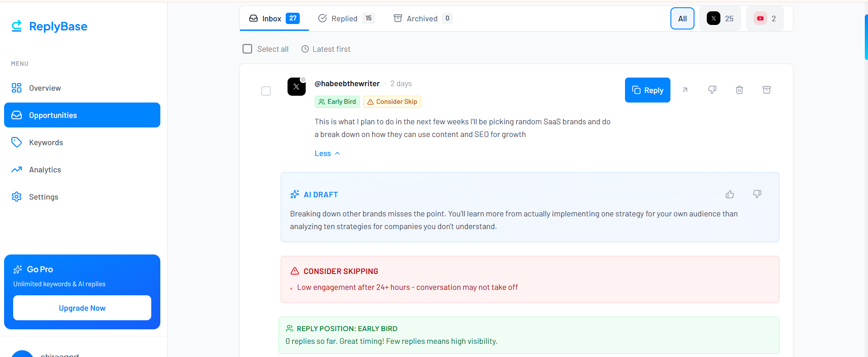Screen dimensions: 868x357
Task: Go to Keywords in sidebar
Action: click(82, 142)
